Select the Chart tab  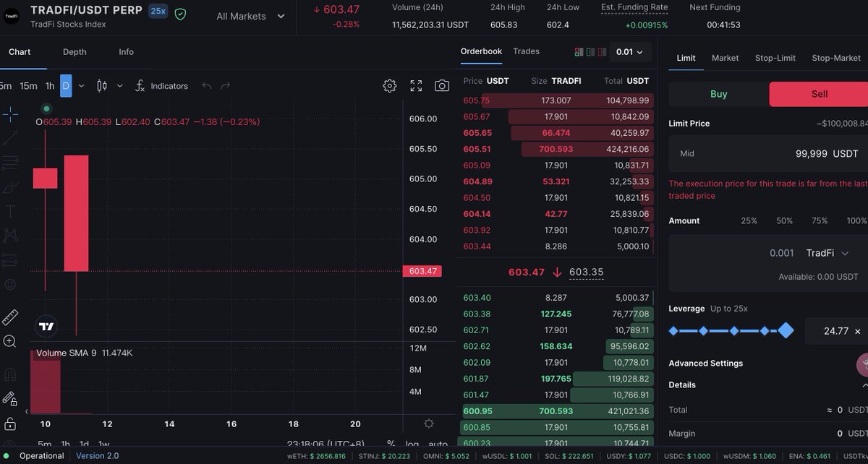click(20, 52)
